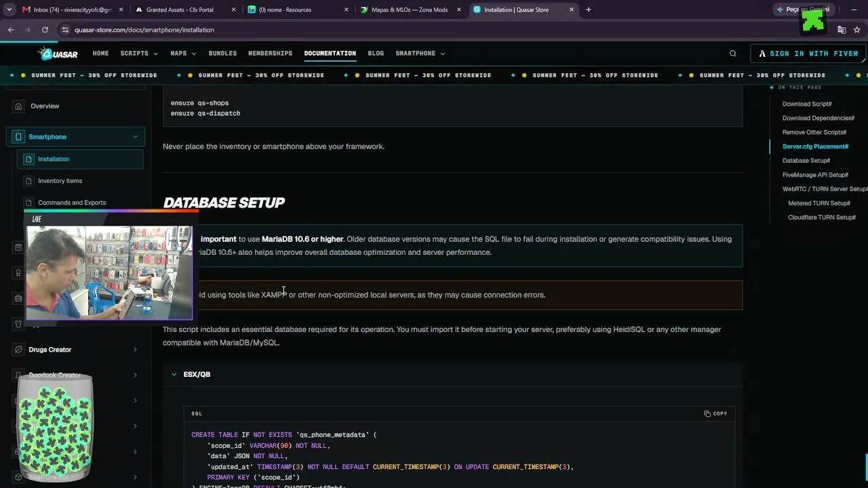Screen dimensions: 868x488
Task: Click the browser address bar URL
Action: (144, 30)
